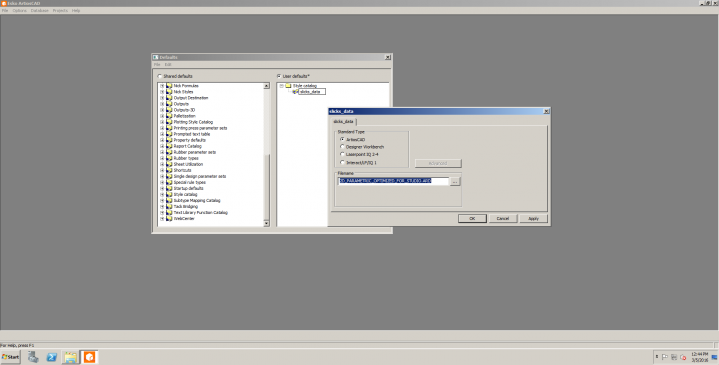Click the Outputs-3D folder icon
719x365 pixels.
[169, 110]
